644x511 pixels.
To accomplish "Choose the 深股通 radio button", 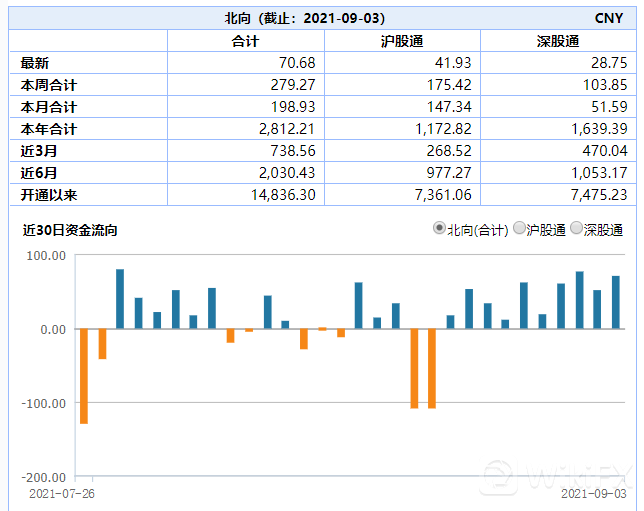I will (576, 229).
